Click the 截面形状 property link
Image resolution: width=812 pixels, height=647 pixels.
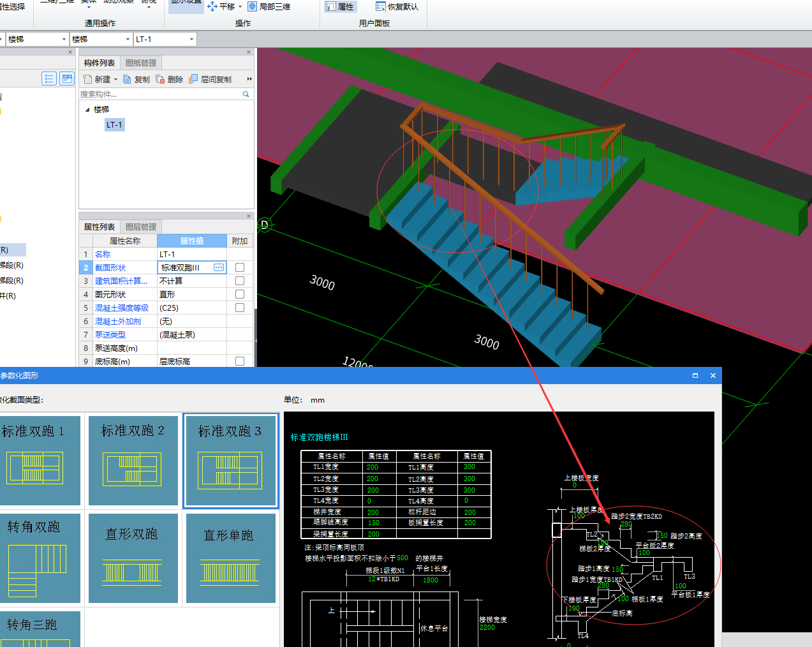(110, 267)
